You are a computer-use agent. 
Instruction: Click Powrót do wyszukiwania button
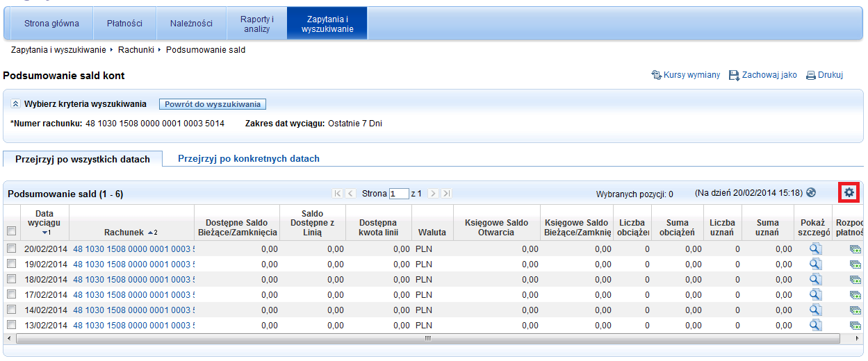coord(213,104)
